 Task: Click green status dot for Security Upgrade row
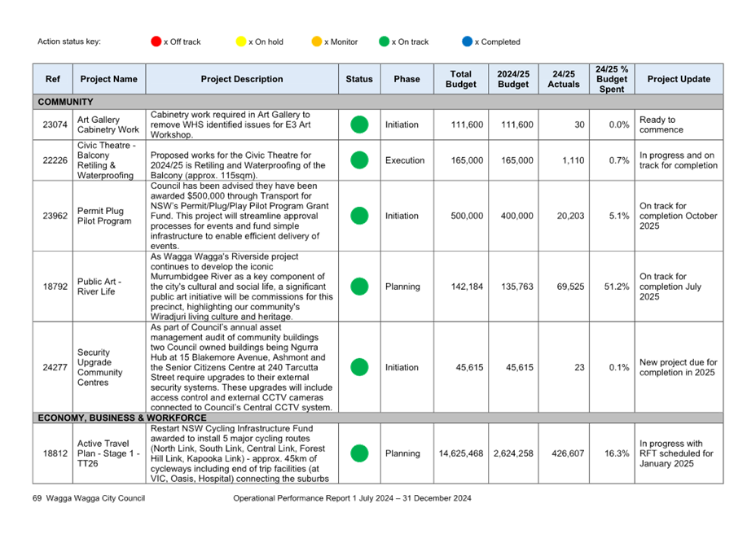click(359, 367)
